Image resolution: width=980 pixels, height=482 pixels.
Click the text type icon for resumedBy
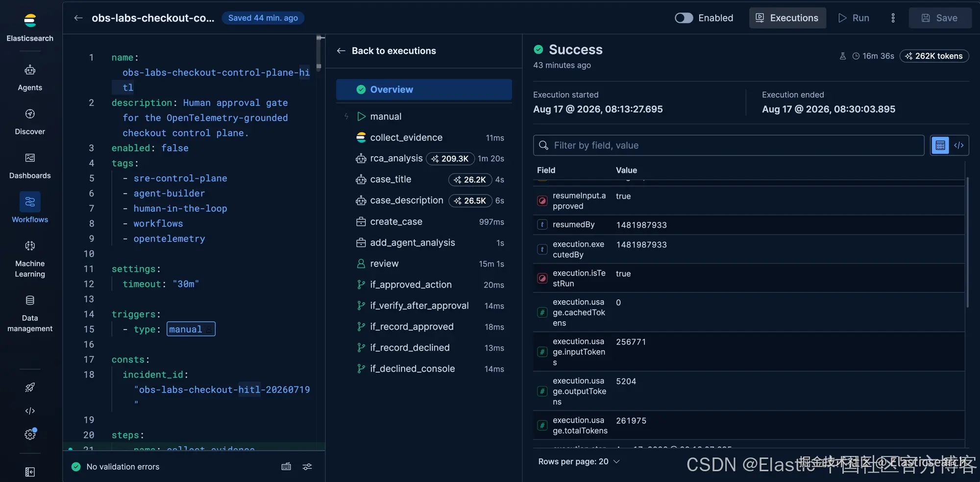click(x=542, y=225)
